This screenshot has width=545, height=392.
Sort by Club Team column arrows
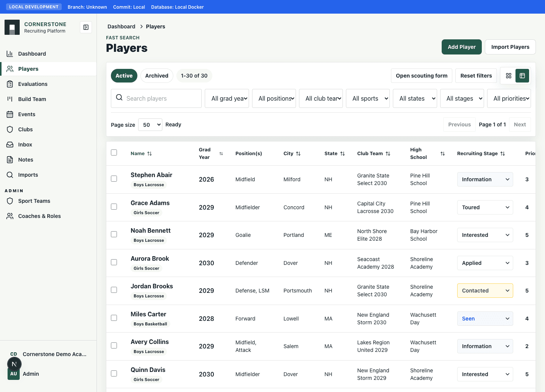(388, 154)
